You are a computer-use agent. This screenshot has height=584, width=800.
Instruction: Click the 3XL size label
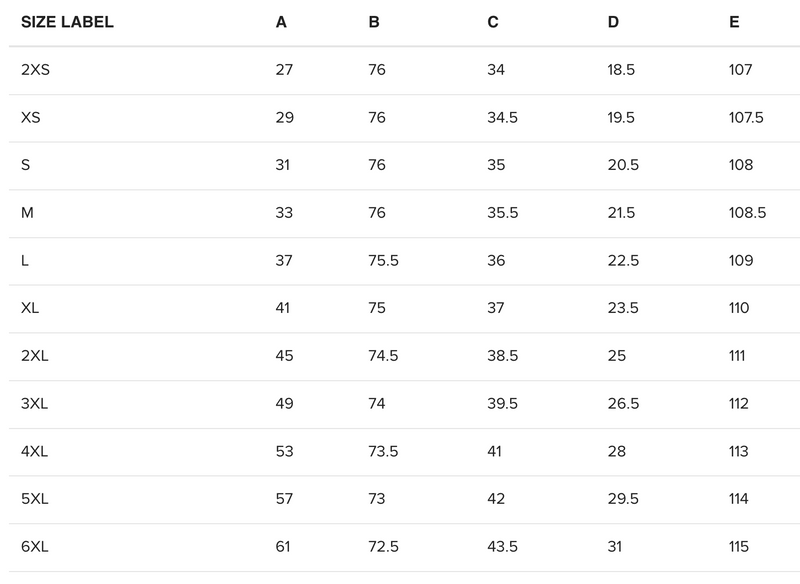pyautogui.click(x=35, y=404)
